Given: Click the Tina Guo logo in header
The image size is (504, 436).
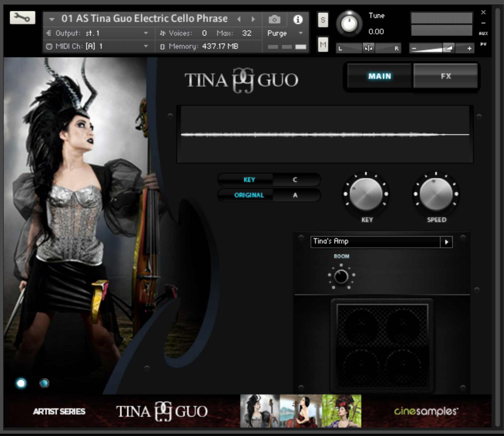Looking at the screenshot, I should (x=241, y=80).
